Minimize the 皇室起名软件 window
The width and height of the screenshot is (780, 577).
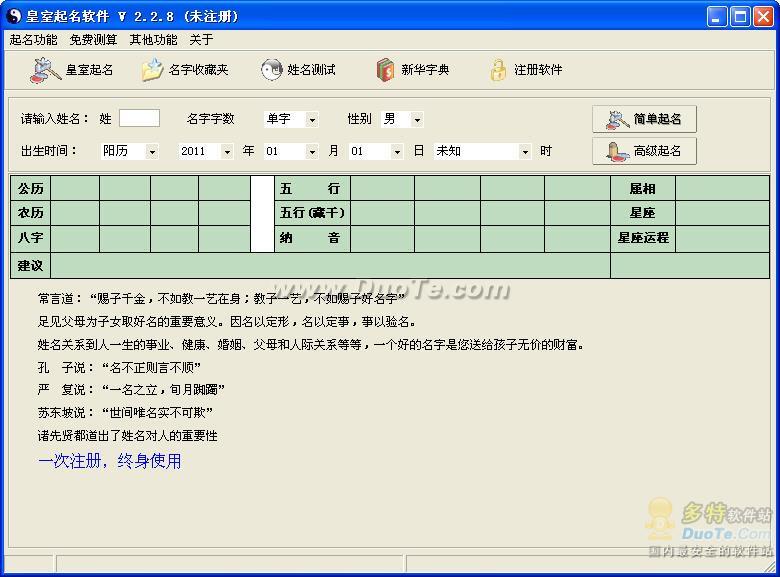click(716, 16)
